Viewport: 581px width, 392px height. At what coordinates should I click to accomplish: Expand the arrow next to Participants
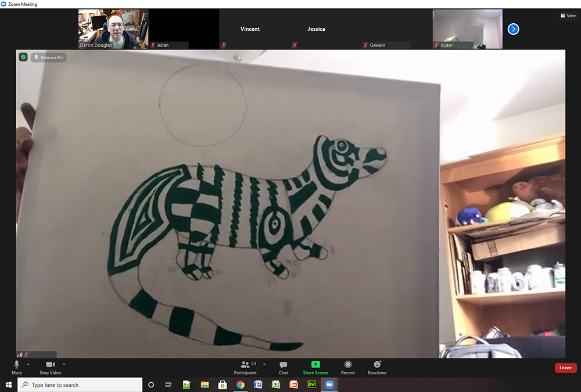264,364
